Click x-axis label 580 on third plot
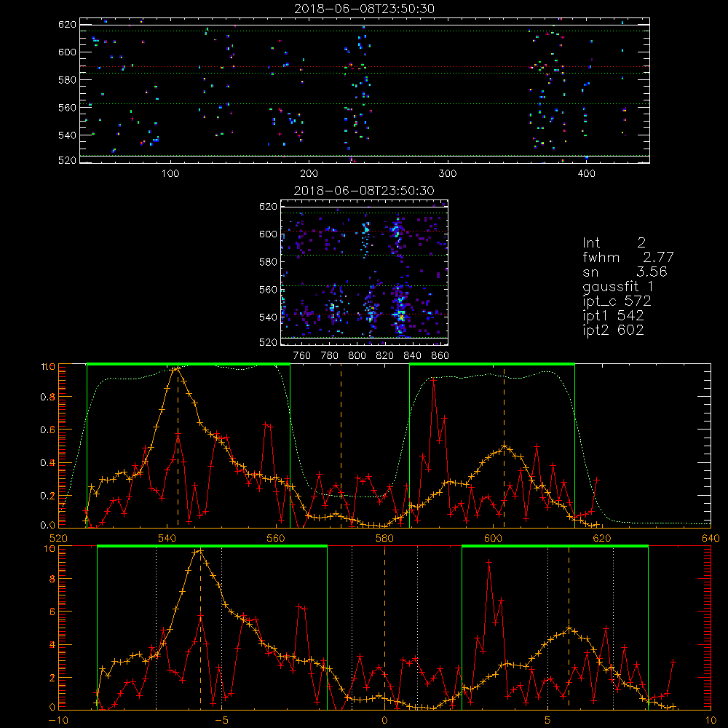Viewport: 728px width, 728px height. coord(384,539)
